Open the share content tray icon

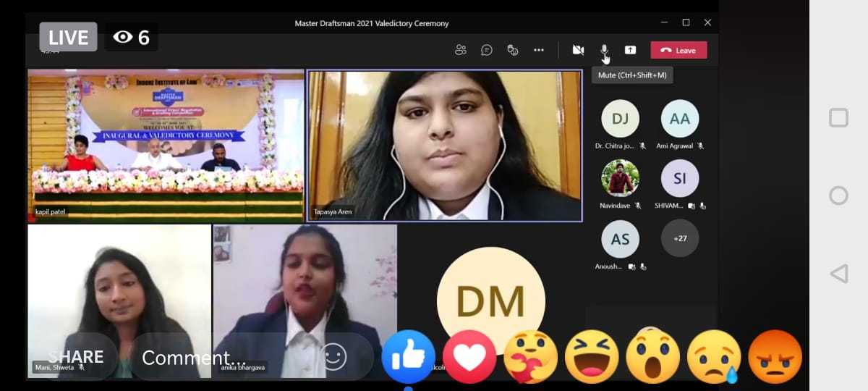pos(630,50)
